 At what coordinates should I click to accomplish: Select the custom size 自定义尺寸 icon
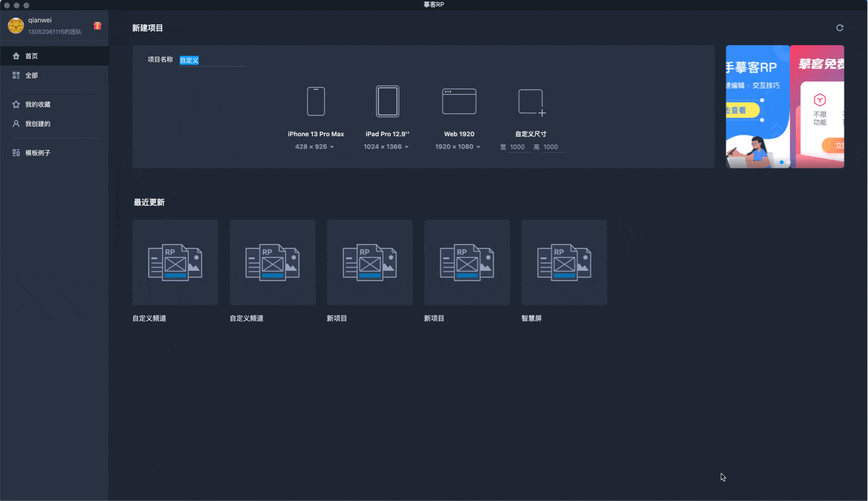pos(532,102)
